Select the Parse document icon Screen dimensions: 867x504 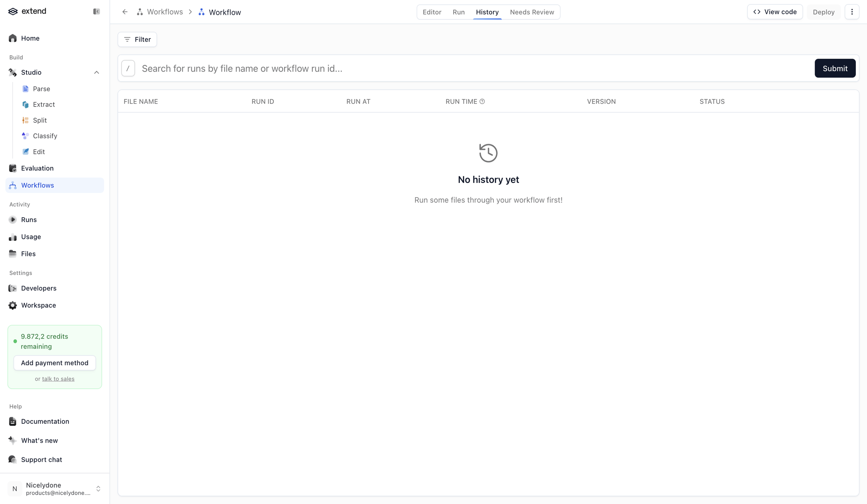[x=25, y=89]
